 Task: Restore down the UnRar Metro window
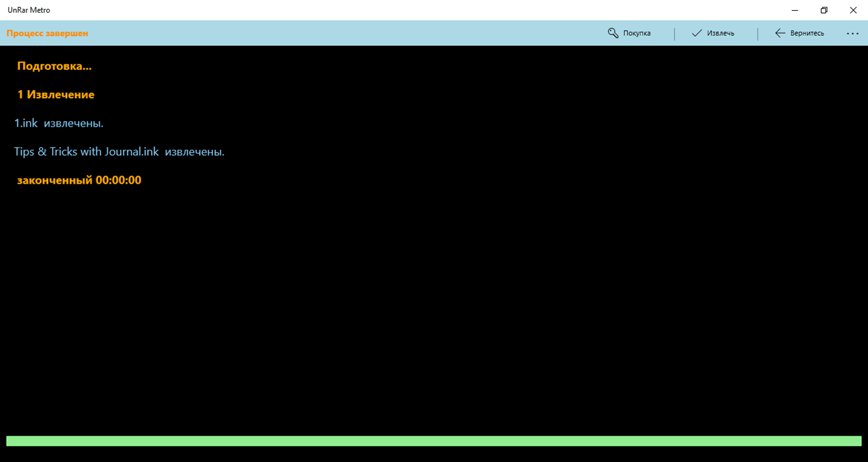coord(824,10)
